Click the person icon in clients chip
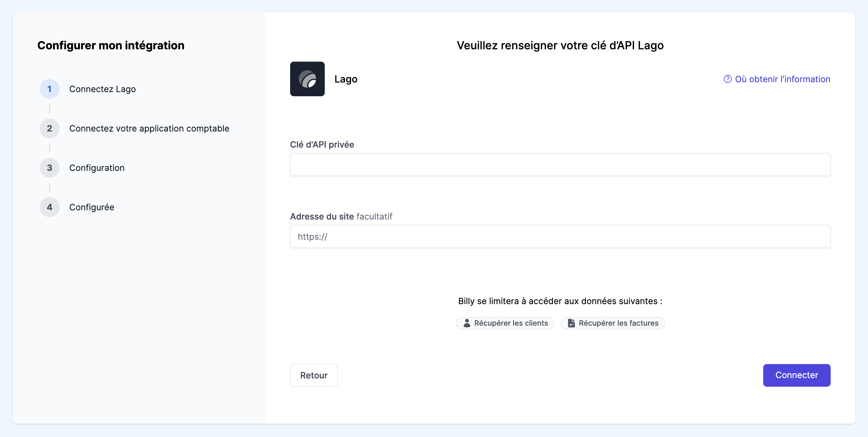Image resolution: width=868 pixels, height=437 pixels. tap(467, 323)
